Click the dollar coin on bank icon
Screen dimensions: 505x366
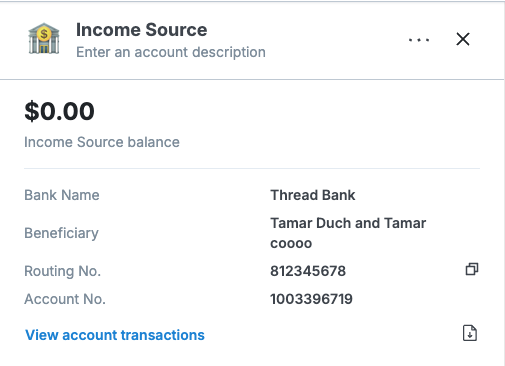pos(44,34)
